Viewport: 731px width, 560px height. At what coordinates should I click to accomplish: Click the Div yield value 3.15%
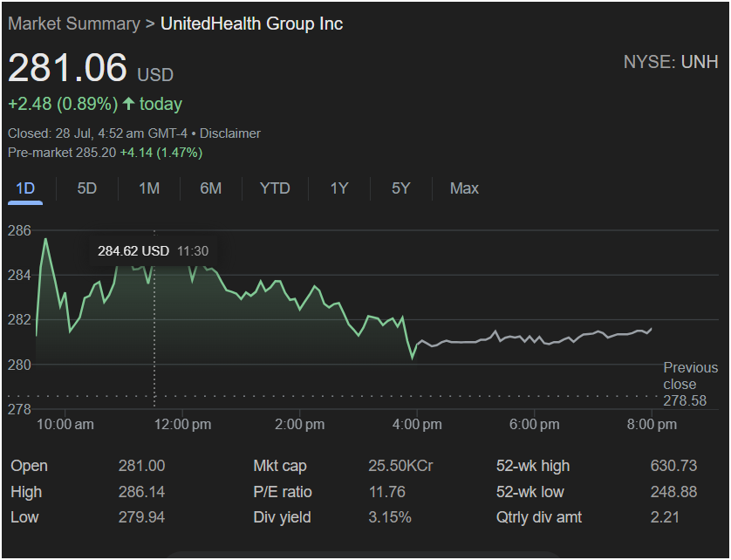click(x=390, y=517)
